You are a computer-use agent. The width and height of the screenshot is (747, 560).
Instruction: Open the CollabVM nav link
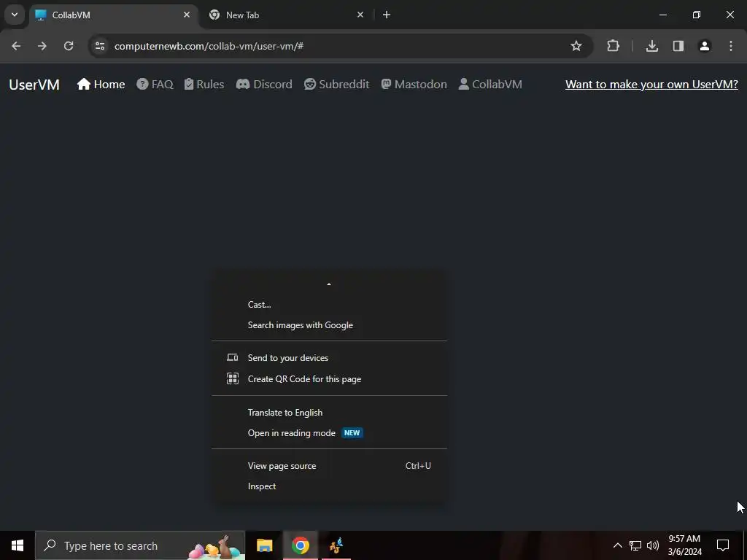pyautogui.click(x=490, y=85)
